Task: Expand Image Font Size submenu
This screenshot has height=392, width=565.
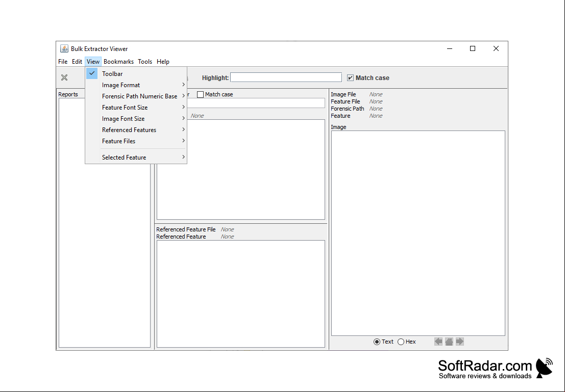Action: tap(136, 118)
